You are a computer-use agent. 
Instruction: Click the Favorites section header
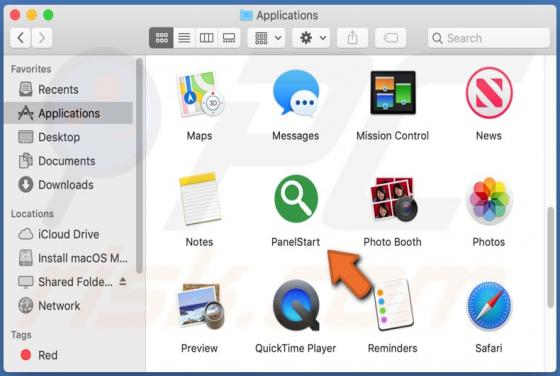point(31,69)
